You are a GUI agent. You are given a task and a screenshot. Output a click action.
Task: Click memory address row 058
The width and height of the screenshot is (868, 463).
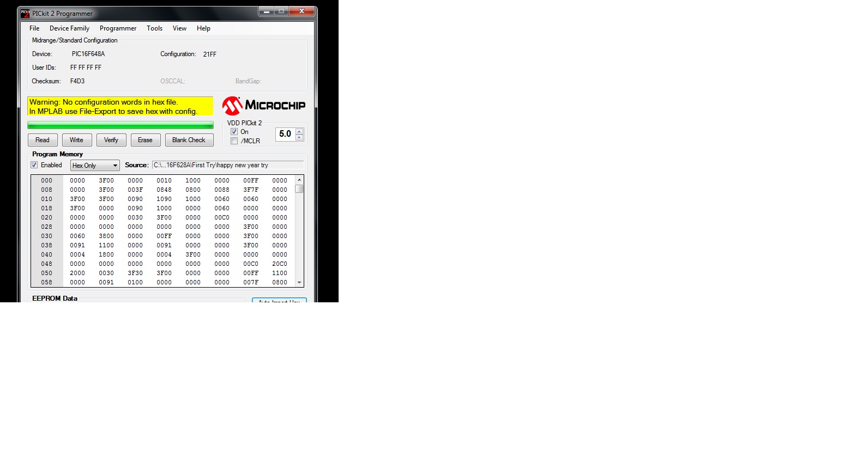47,282
